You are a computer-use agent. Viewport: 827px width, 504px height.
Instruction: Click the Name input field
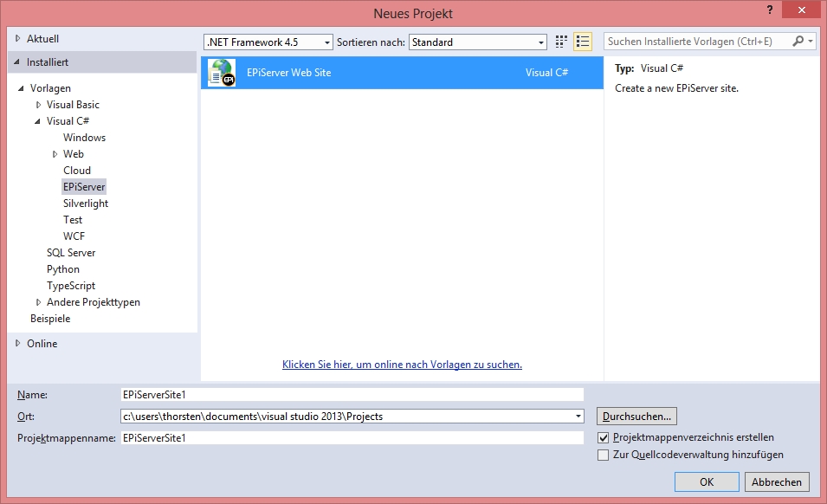pyautogui.click(x=352, y=394)
